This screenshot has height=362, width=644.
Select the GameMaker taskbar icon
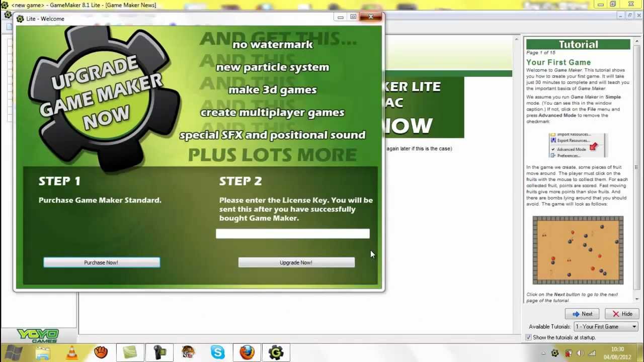[276, 352]
